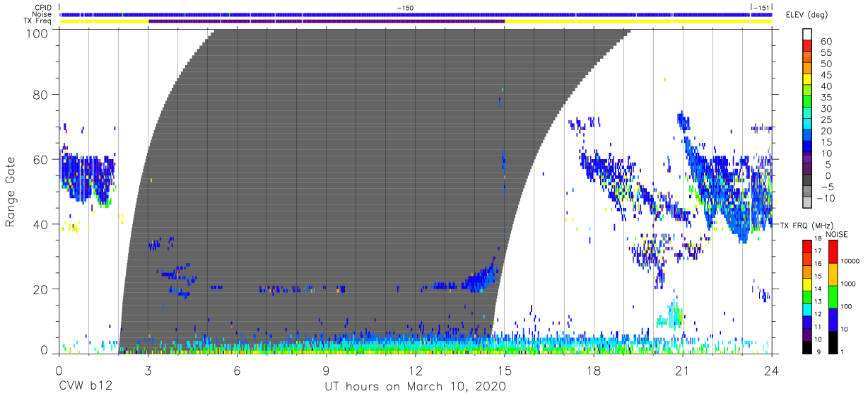Click the purple segment of the TX Freq bar
This screenshot has width=868, height=401.
[327, 21]
